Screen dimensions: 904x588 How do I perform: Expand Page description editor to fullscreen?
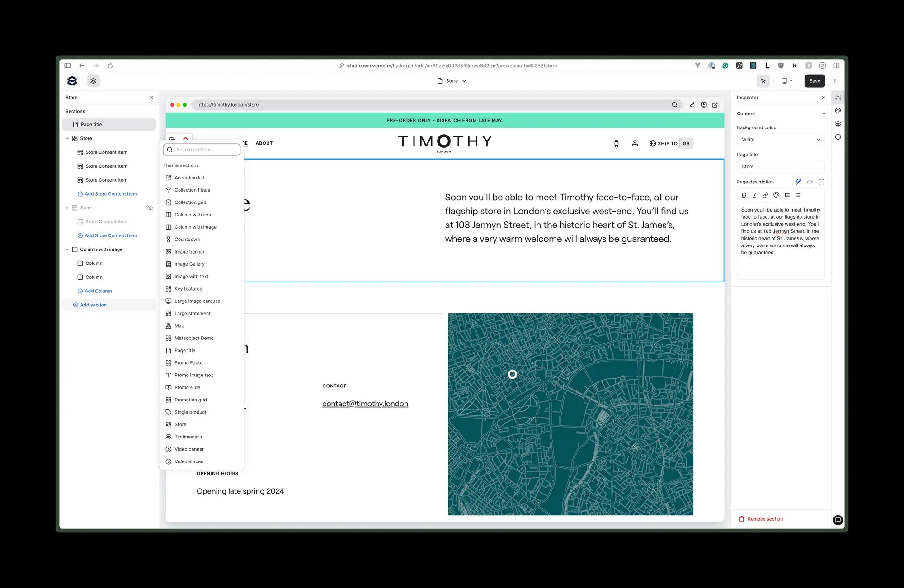coord(821,182)
